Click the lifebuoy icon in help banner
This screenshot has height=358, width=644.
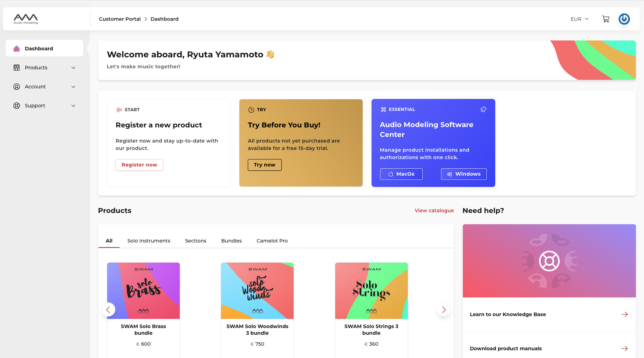[549, 261]
